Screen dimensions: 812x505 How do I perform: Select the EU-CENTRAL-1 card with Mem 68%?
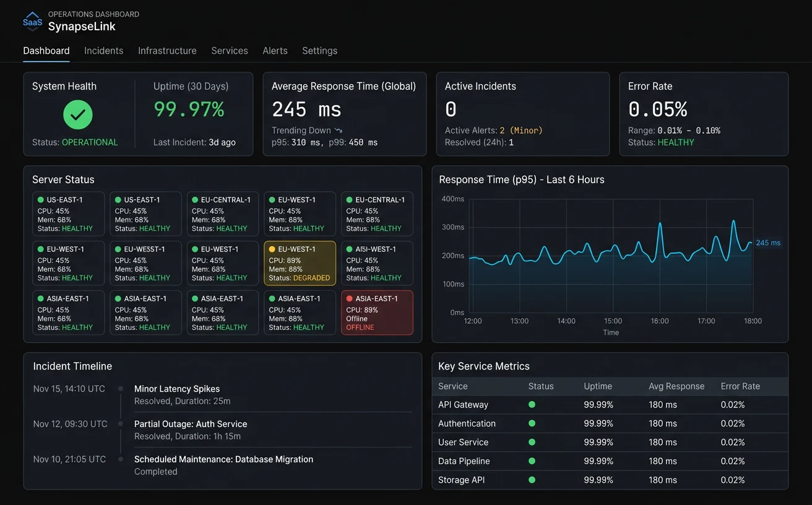[x=223, y=214]
